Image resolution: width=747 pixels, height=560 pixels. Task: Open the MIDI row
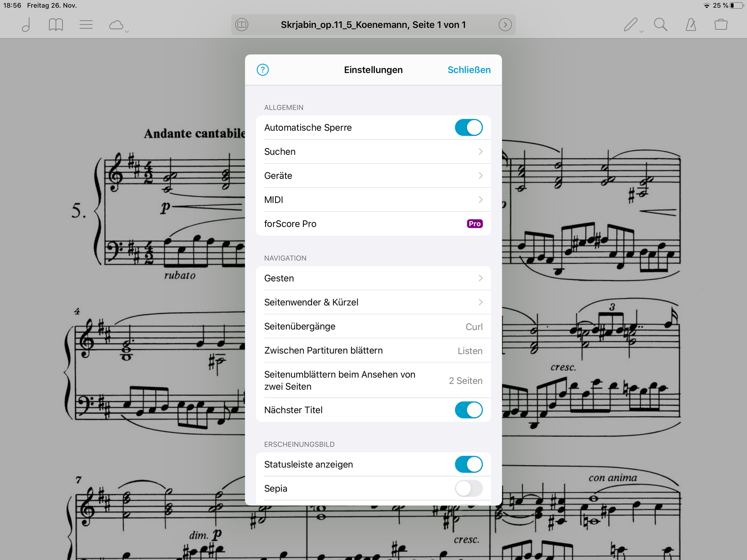(373, 200)
